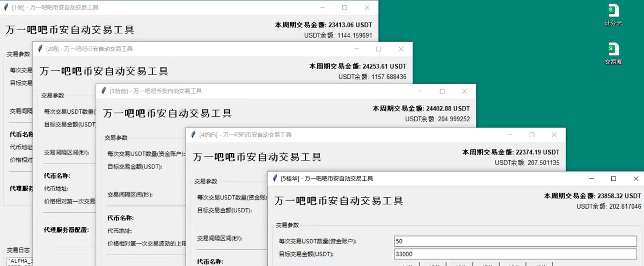The height and width of the screenshot is (266, 644).
Task: Select the [4妈妈] window title text
Action: (x=245, y=135)
